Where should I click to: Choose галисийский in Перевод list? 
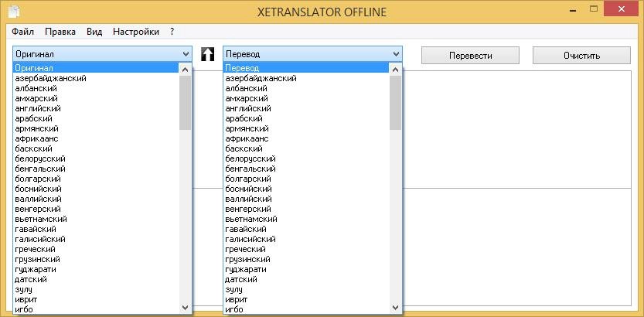tap(306, 239)
